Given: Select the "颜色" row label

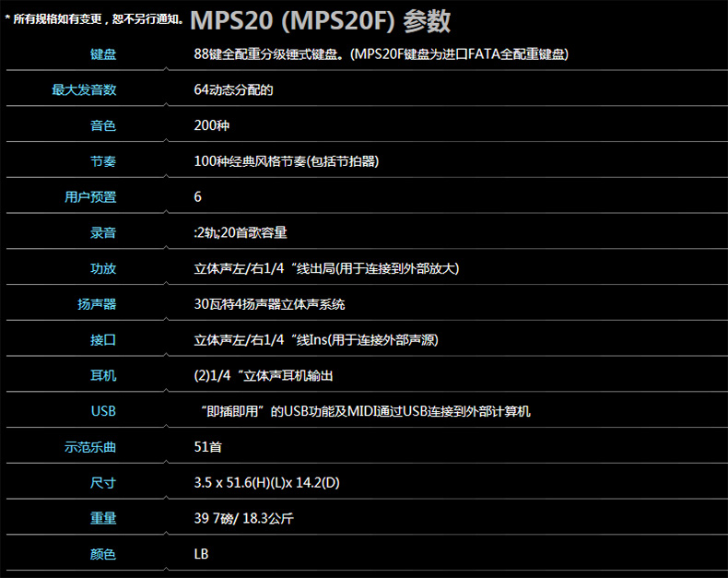Looking at the screenshot, I should (x=103, y=554).
